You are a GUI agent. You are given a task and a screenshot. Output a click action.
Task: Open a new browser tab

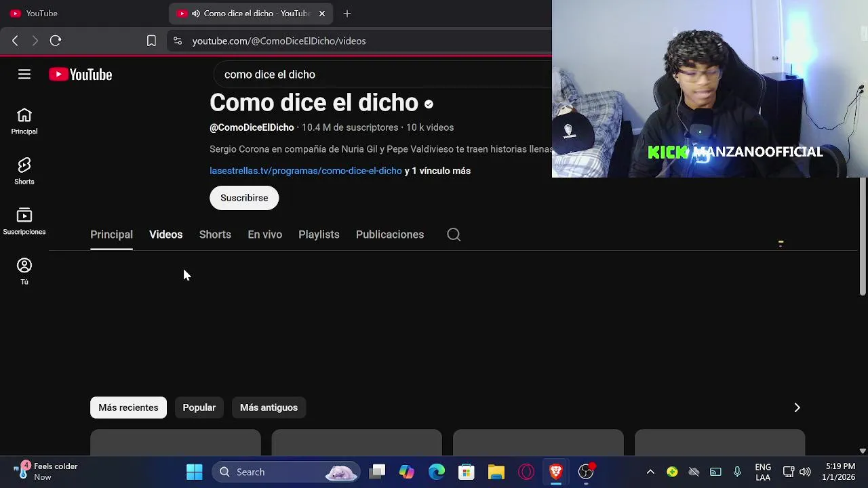pyautogui.click(x=347, y=14)
